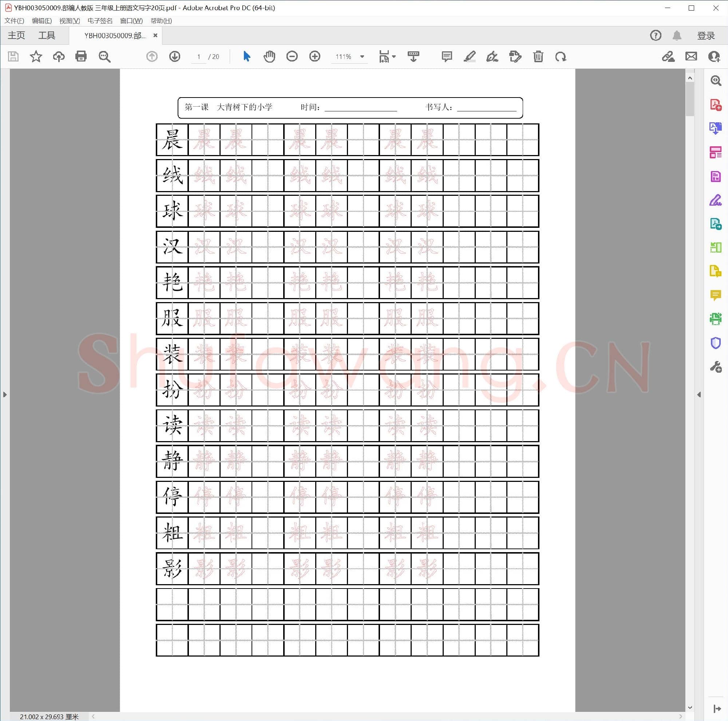Expand the left navigation pane arrow
The image size is (728, 721).
(4, 395)
